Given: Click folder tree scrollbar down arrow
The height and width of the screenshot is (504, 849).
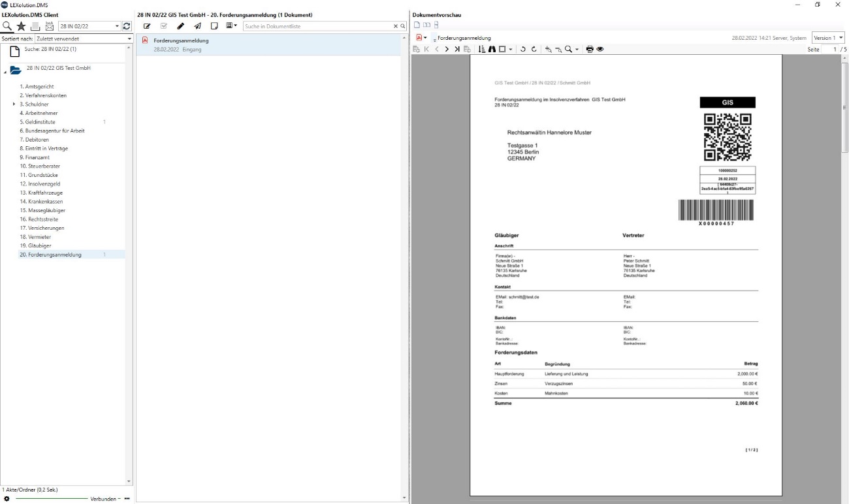Looking at the screenshot, I should pos(128,482).
